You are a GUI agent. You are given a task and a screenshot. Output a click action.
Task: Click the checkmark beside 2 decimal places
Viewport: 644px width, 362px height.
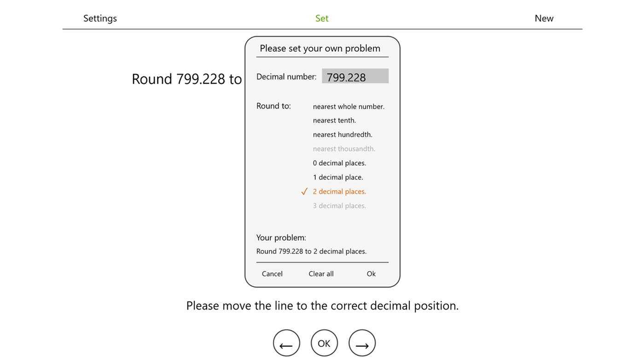click(x=304, y=191)
